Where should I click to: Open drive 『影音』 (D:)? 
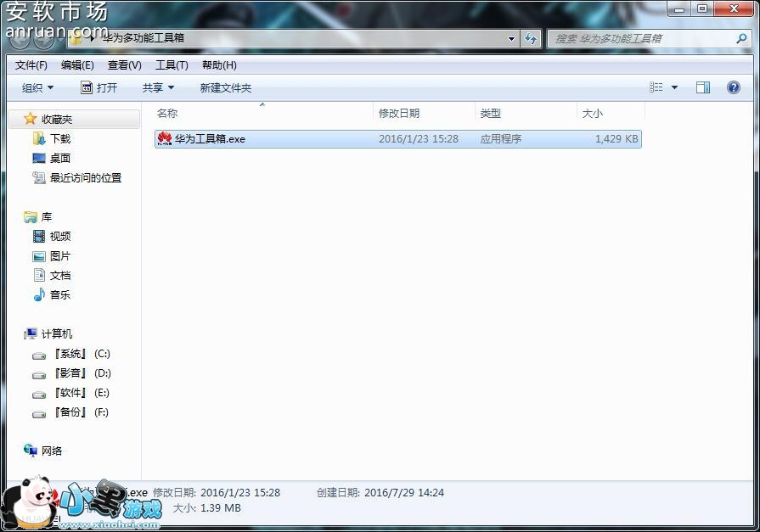[82, 373]
